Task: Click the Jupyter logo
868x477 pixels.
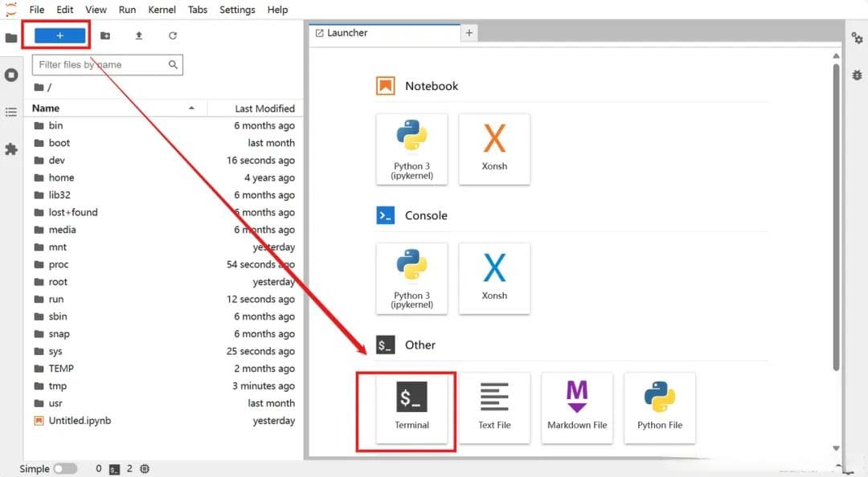Action: 10,9
